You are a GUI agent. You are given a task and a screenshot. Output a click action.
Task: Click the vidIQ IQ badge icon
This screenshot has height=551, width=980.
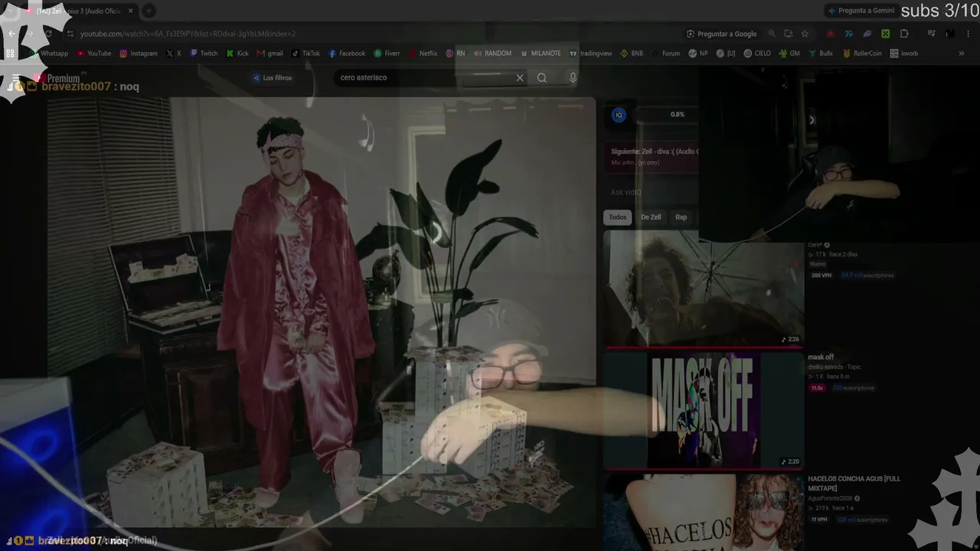pyautogui.click(x=619, y=115)
